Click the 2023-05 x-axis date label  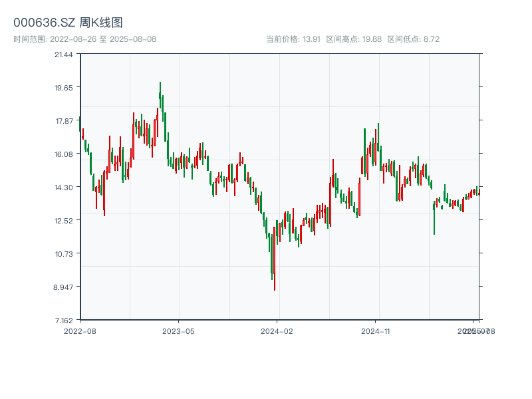(178, 331)
